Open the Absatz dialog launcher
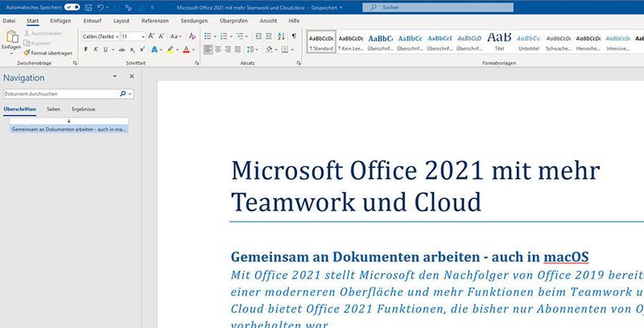The width and height of the screenshot is (644, 328). 299,64
